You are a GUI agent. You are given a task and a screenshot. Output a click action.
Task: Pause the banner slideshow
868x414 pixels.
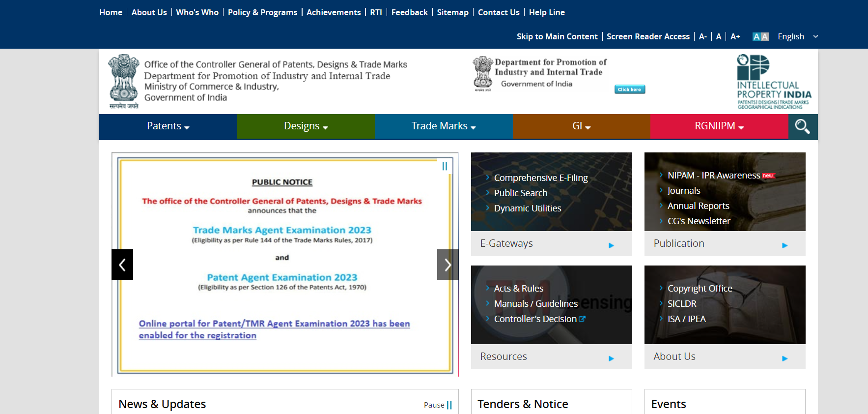click(x=445, y=166)
